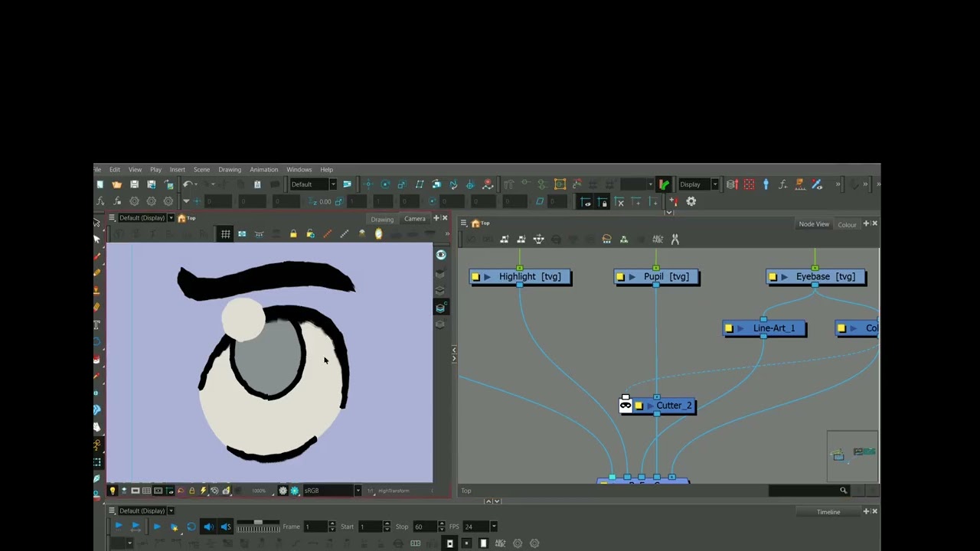This screenshot has width=980, height=551.
Task: Click the yellow mirror icon in Camera toolbar
Action: click(378, 234)
